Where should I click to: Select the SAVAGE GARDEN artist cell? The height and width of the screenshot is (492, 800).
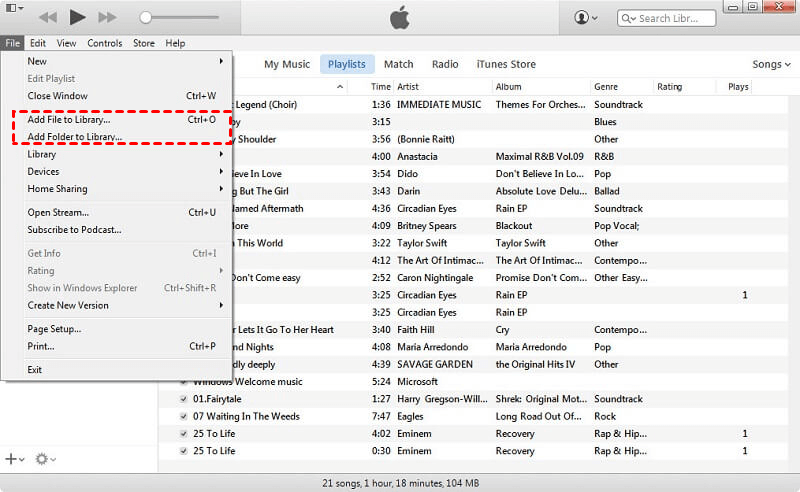point(435,364)
